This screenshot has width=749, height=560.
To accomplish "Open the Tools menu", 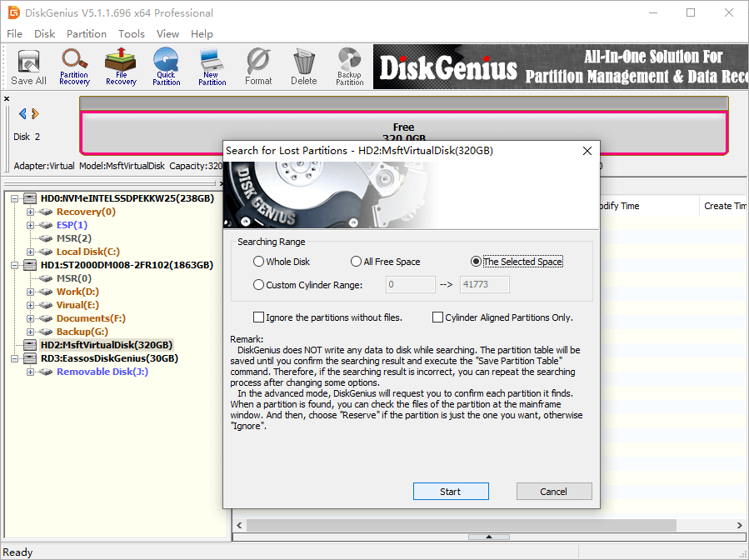I will pyautogui.click(x=131, y=34).
